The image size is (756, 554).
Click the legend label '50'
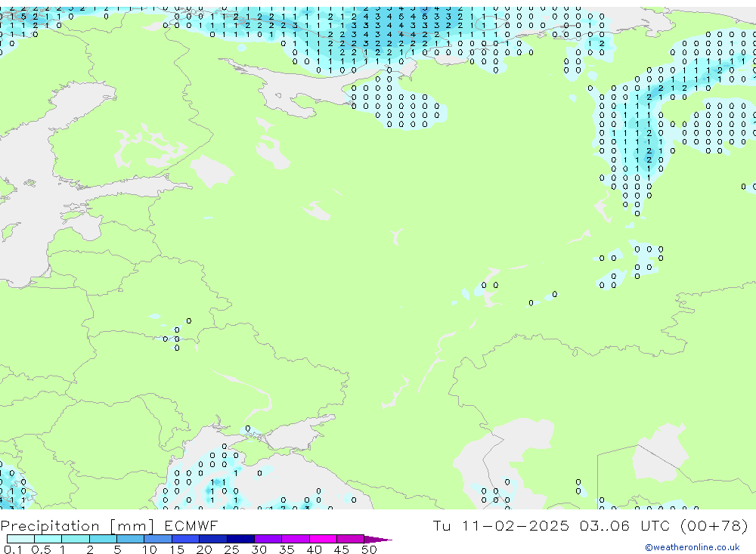pos(369,549)
